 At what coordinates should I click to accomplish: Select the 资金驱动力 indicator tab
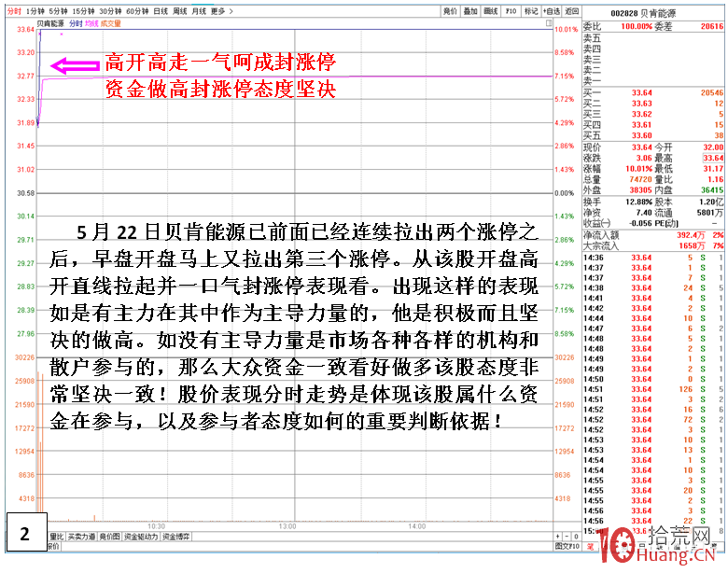(143, 537)
